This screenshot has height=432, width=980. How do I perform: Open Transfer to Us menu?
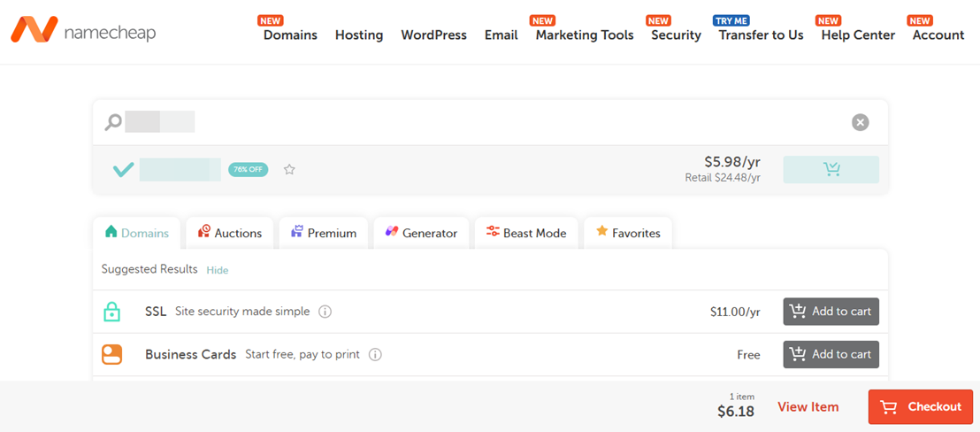point(762,35)
